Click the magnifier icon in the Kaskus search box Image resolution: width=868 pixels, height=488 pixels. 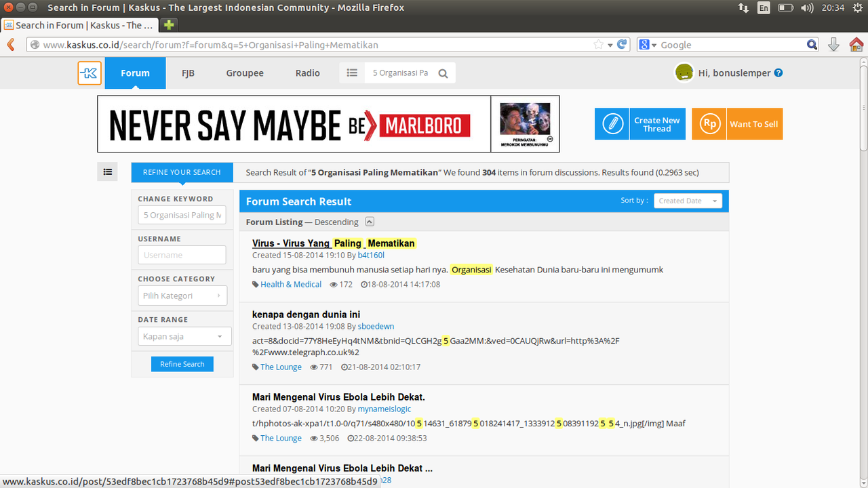click(443, 73)
